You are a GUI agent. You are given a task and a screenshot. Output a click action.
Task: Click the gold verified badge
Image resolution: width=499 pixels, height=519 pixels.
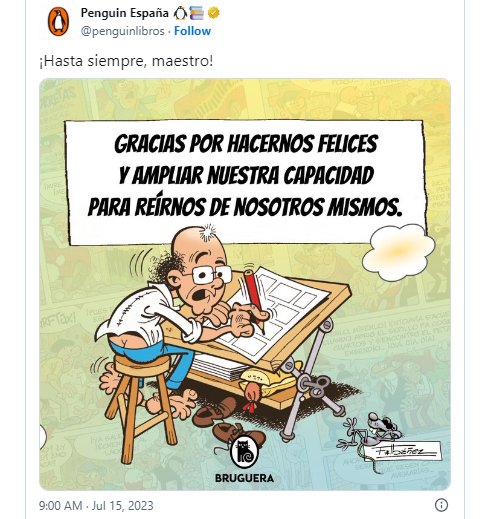(213, 13)
